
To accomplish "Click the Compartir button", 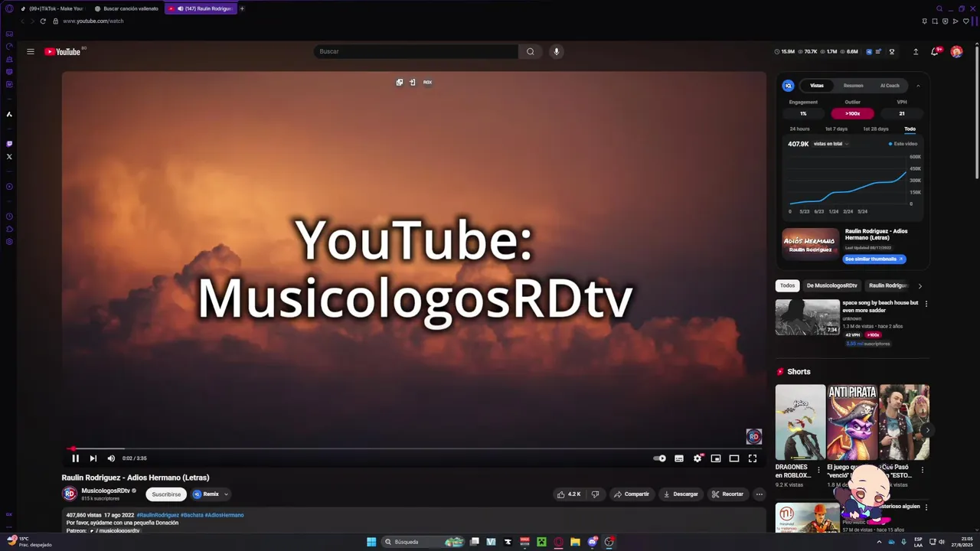I will point(632,494).
